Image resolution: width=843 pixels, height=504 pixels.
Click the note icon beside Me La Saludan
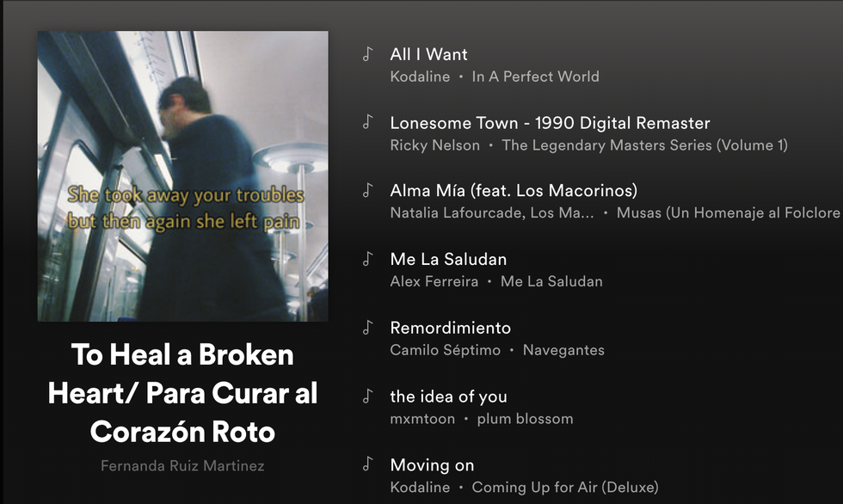[367, 259]
